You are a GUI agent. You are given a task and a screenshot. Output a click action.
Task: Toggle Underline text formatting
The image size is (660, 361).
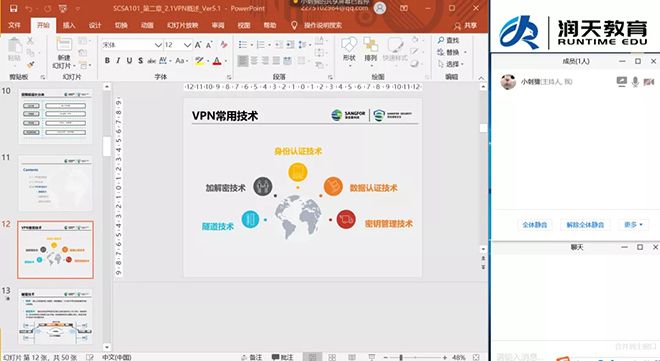[x=129, y=61]
